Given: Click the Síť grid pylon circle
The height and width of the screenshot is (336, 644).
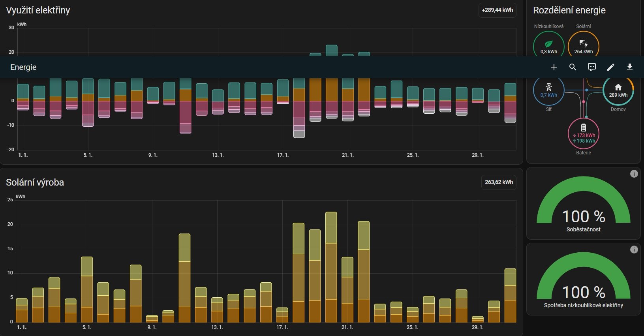Looking at the screenshot, I should [548, 91].
